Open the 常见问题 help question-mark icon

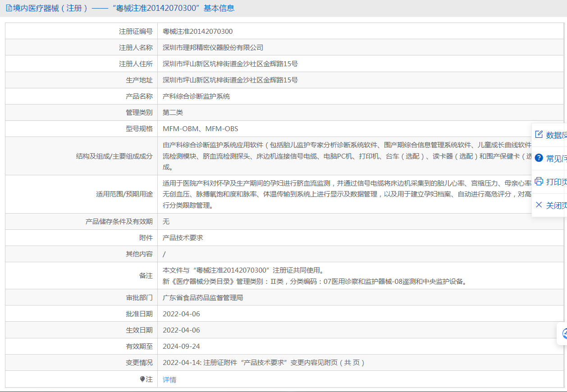[539, 158]
